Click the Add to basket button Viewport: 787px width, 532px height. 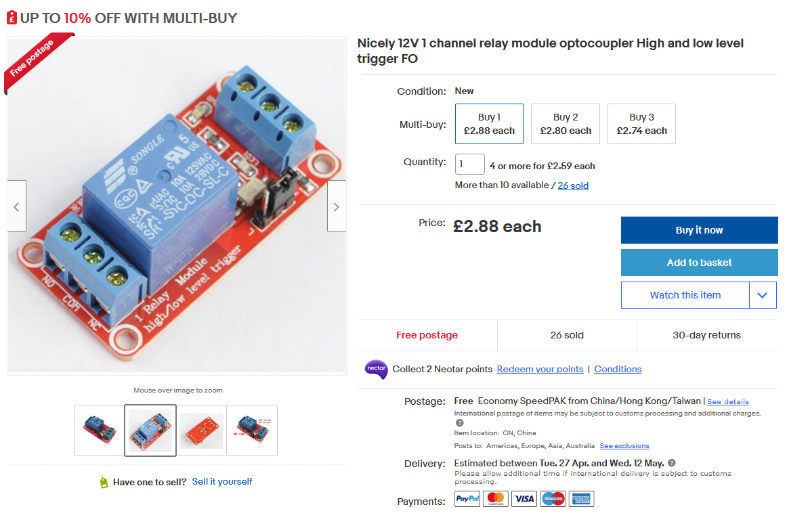tap(699, 263)
